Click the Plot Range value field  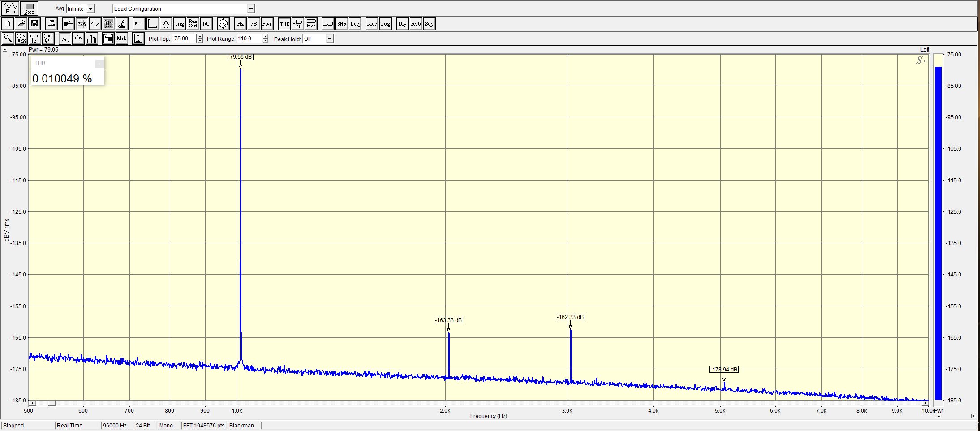coord(249,39)
